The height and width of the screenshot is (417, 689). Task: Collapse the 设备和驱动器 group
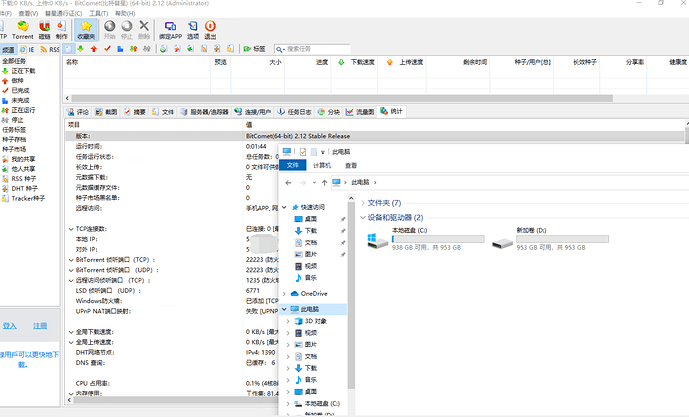coord(362,217)
